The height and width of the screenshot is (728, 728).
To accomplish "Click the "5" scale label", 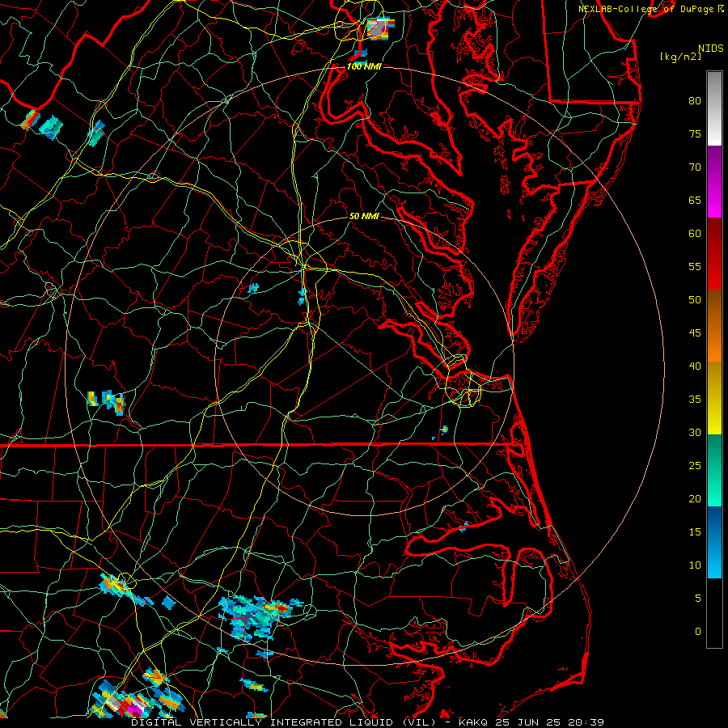I will (x=698, y=598).
